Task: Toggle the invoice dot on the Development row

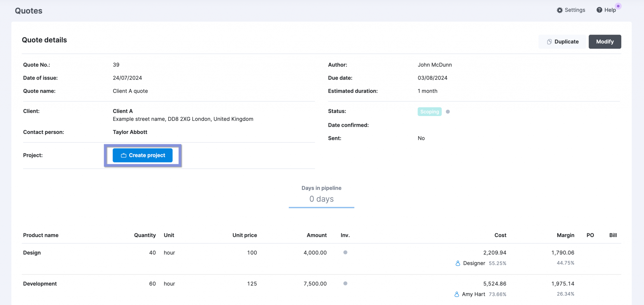Action: point(345,283)
